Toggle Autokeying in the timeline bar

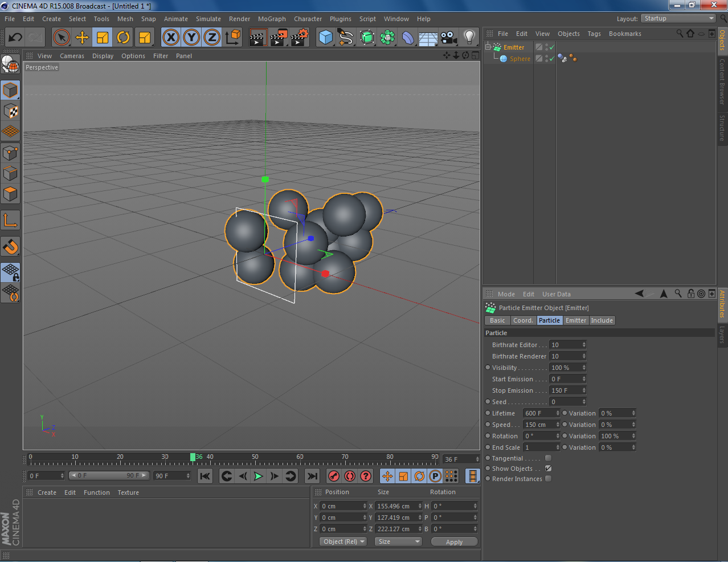[x=350, y=476]
